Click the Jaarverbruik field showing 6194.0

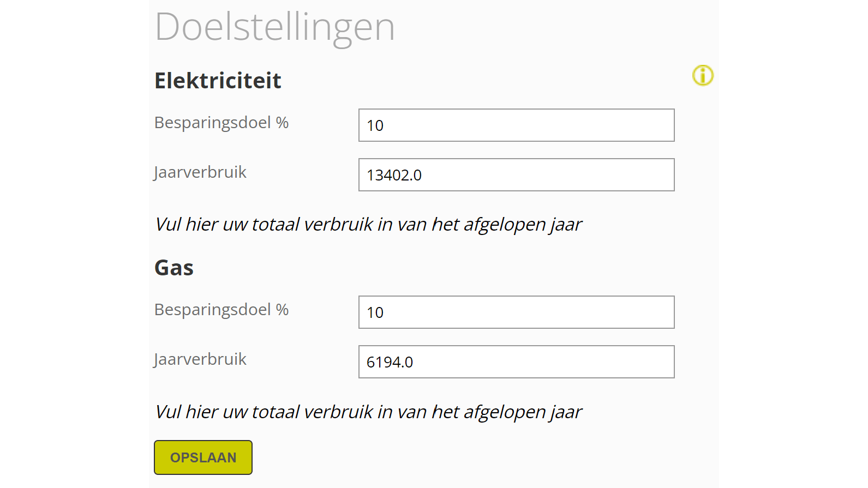point(516,362)
